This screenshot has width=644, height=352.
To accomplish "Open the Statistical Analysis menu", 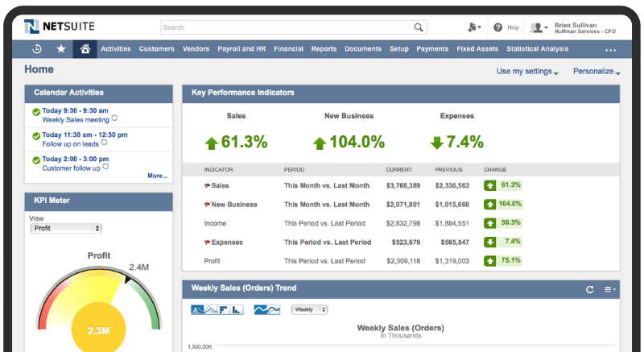I will click(x=537, y=49).
